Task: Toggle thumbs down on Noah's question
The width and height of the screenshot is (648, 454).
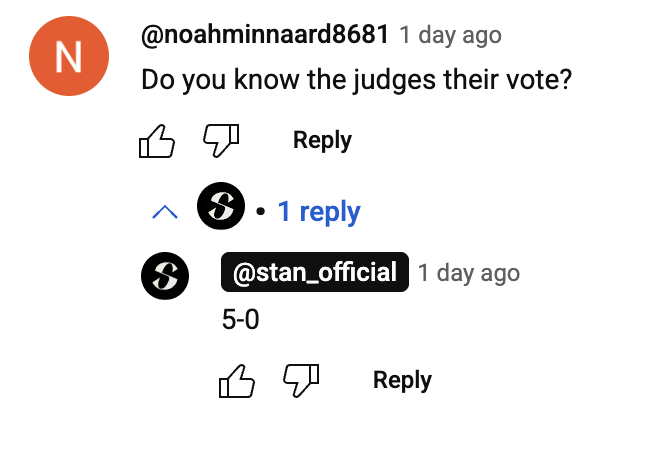Action: click(x=221, y=141)
